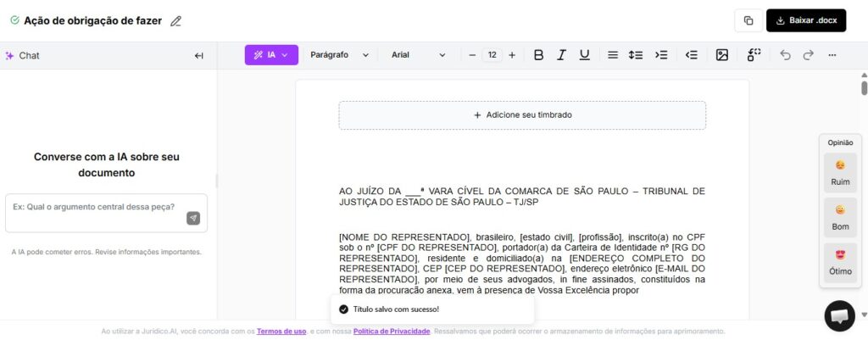This screenshot has width=868, height=340.
Task: Open more toolbar options ellipsis
Action: pyautogui.click(x=832, y=55)
